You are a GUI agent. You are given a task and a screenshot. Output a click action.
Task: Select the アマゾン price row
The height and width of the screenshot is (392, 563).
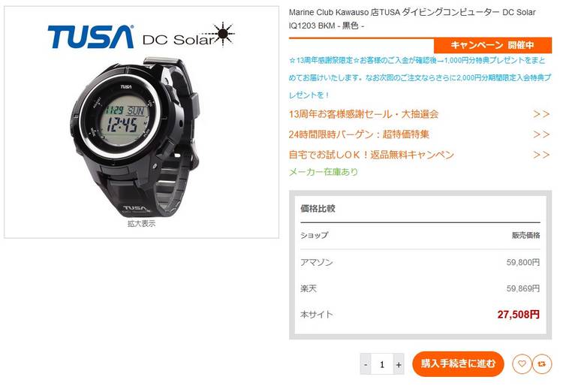click(x=420, y=262)
